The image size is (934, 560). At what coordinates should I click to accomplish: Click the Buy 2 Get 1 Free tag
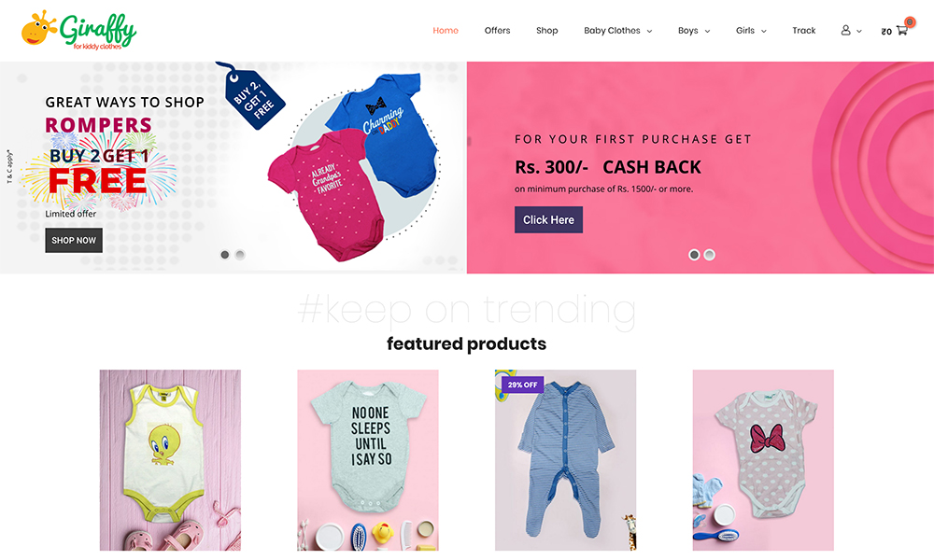pos(250,94)
